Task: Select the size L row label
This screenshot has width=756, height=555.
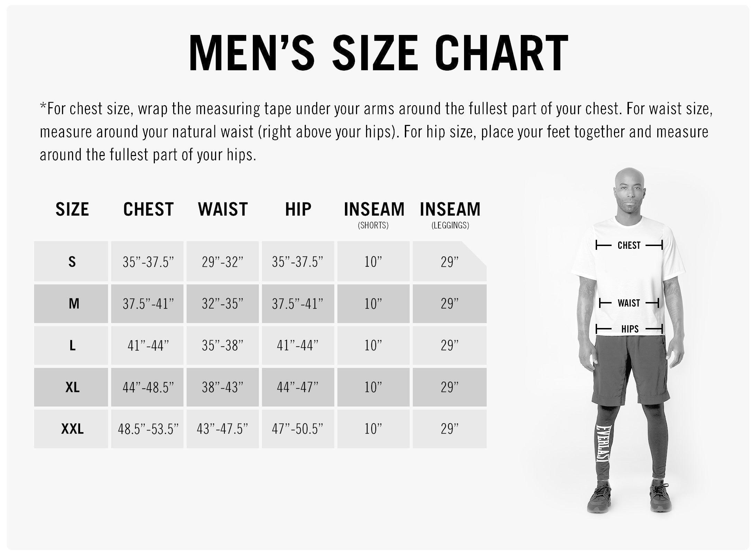Action: (71, 345)
